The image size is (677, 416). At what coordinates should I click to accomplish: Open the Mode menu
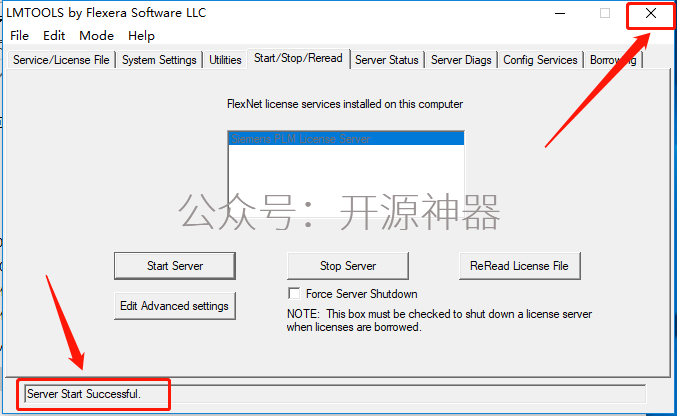(96, 36)
